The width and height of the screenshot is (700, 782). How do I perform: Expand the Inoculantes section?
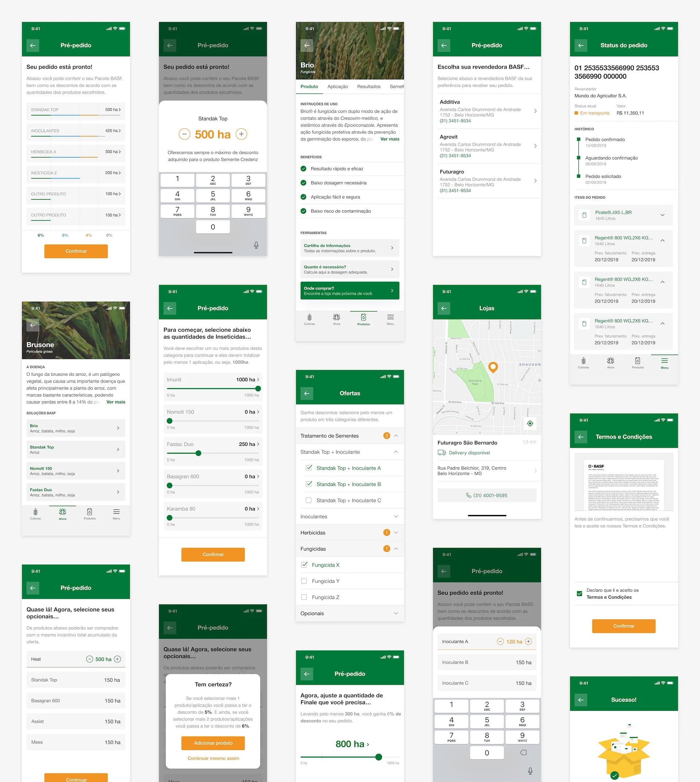tap(396, 516)
